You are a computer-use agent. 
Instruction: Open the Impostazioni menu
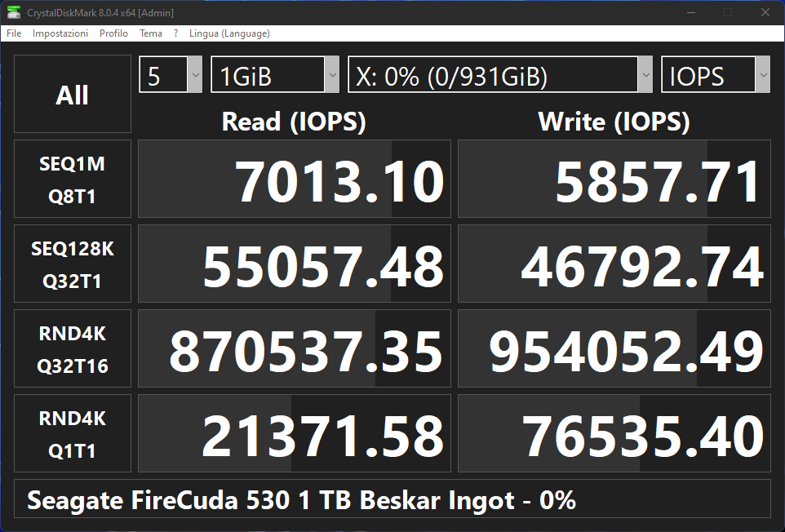tap(60, 33)
